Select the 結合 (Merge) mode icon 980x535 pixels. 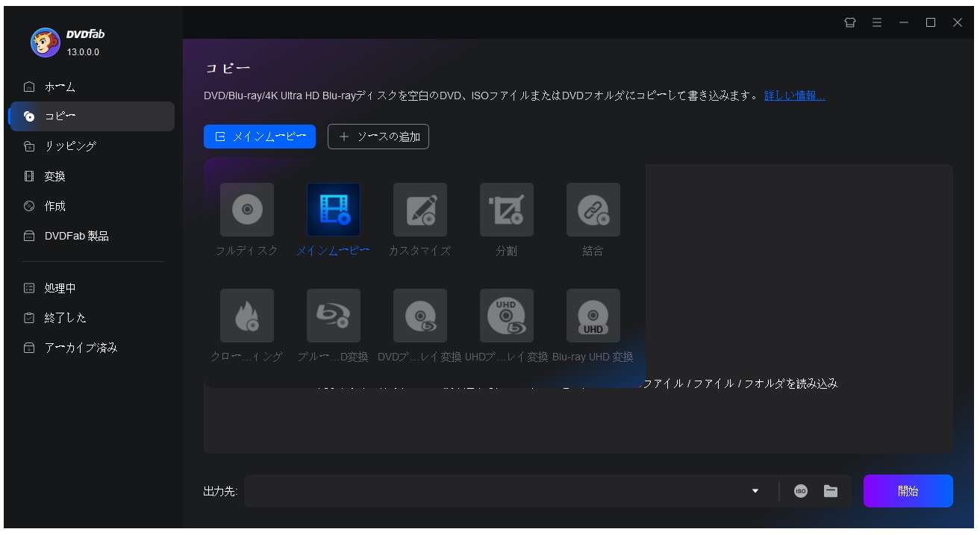pyautogui.click(x=593, y=210)
